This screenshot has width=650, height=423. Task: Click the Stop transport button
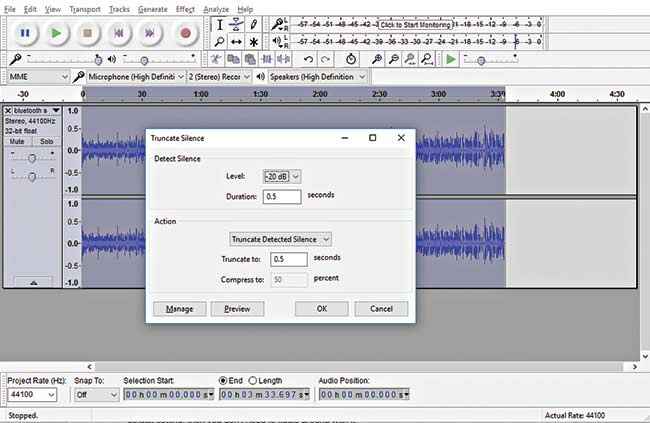tap(87, 33)
